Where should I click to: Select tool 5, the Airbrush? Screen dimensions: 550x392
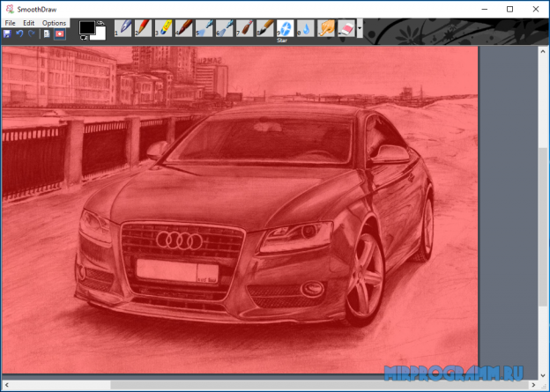(x=204, y=28)
